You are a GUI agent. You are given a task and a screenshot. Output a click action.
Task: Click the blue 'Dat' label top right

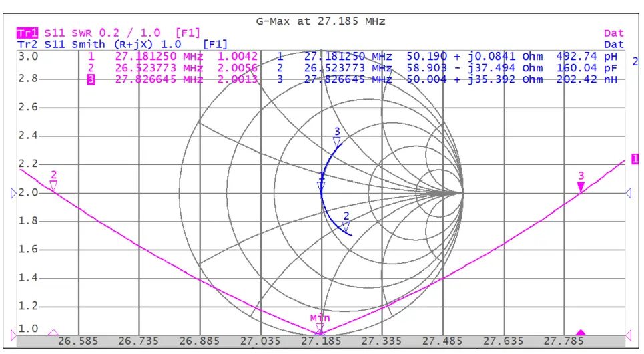(x=613, y=44)
